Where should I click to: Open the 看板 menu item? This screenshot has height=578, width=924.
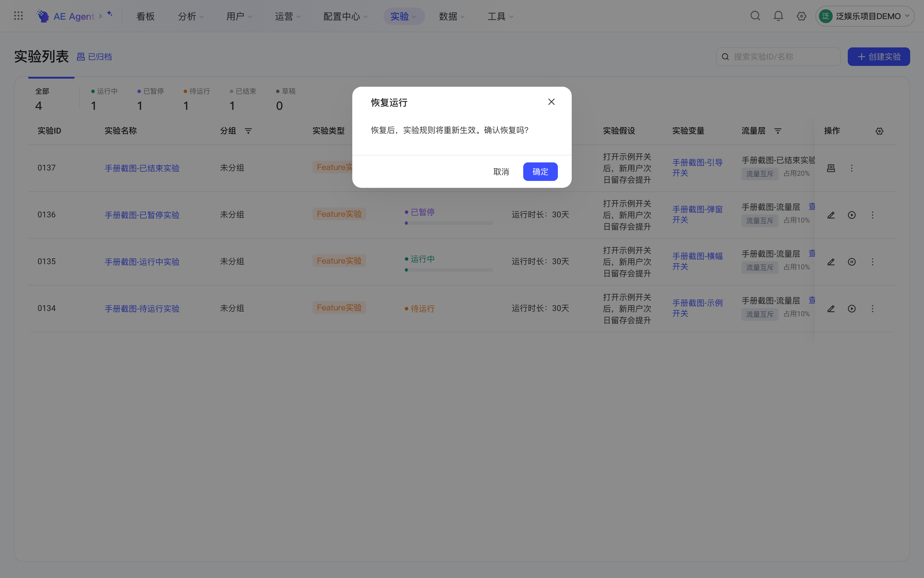coord(146,16)
